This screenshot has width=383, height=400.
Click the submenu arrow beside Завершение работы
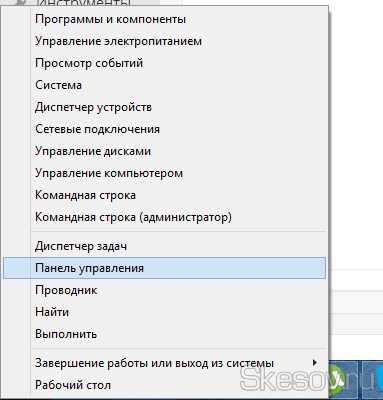pos(314,362)
